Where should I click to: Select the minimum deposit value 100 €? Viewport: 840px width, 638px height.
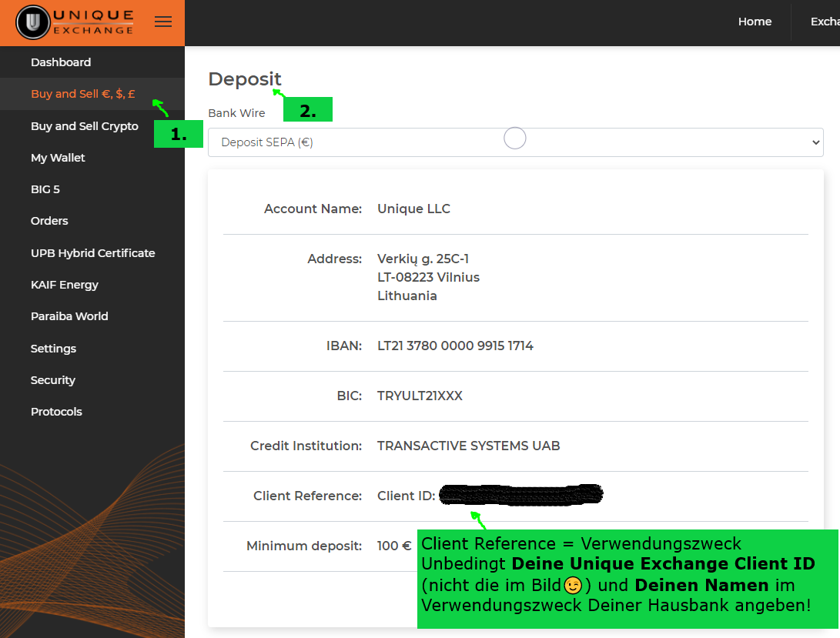393,546
